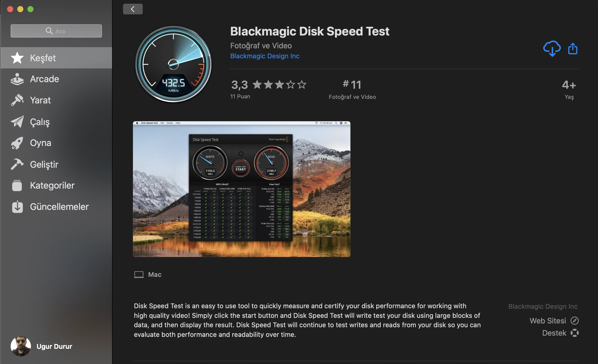This screenshot has height=364, width=598.
Task: Open the Web Sitesi link
Action: click(554, 321)
